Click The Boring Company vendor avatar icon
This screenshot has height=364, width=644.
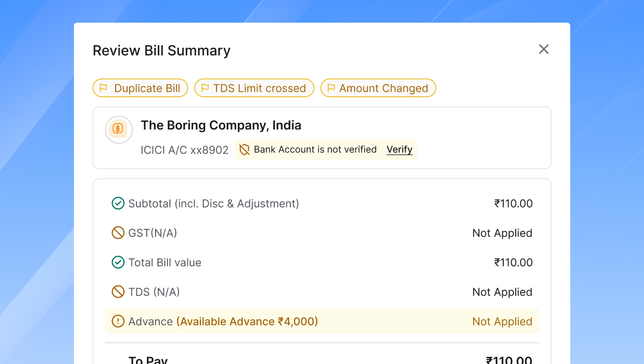[x=119, y=129]
